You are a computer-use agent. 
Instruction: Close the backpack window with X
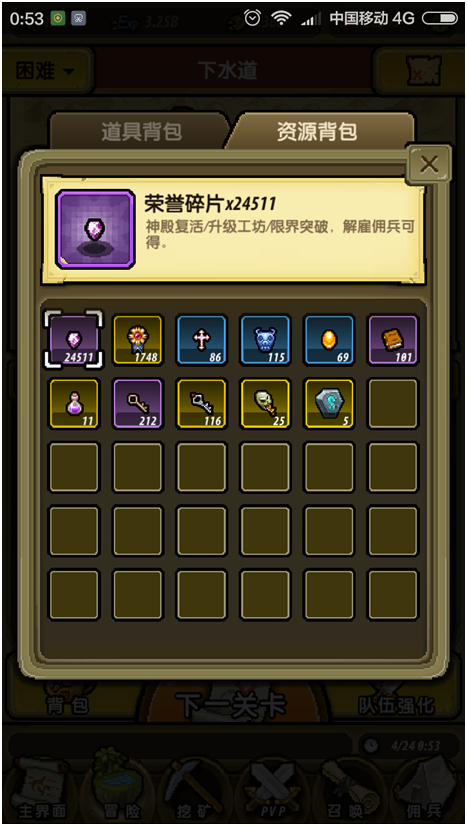pos(430,164)
